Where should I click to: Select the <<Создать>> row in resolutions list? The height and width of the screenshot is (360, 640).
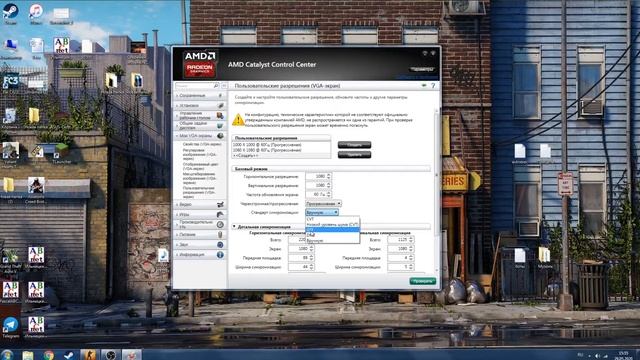282,156
